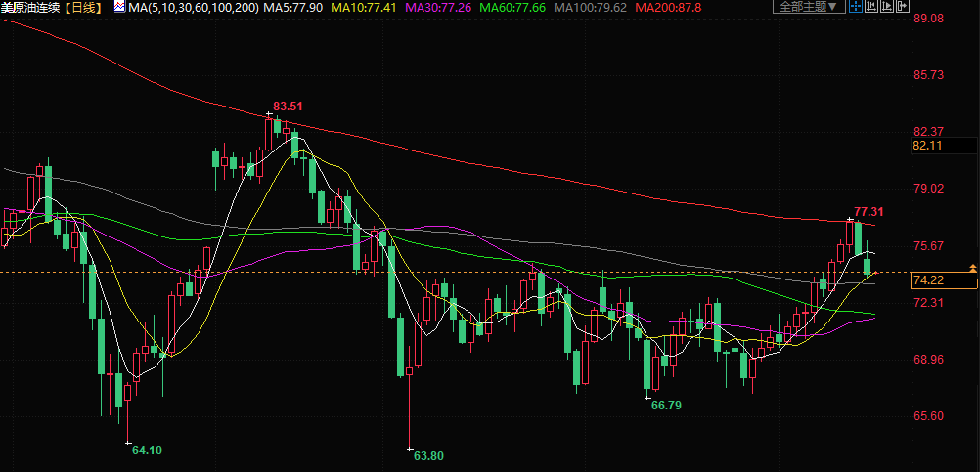Image resolution: width=980 pixels, height=472 pixels.
Task: Click the 68.96 axis price label
Action: pyautogui.click(x=928, y=360)
